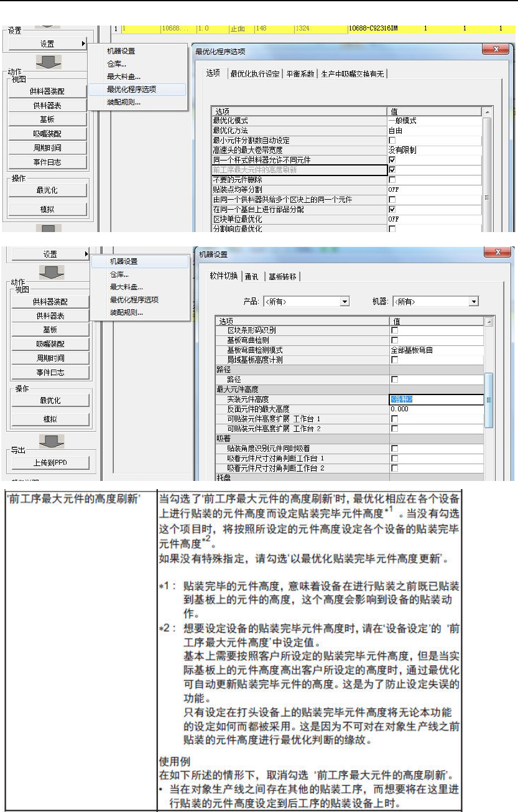Uncheck 前工序最大元件的高度刷新 checkbox
The height and width of the screenshot is (812, 518).
[392, 169]
